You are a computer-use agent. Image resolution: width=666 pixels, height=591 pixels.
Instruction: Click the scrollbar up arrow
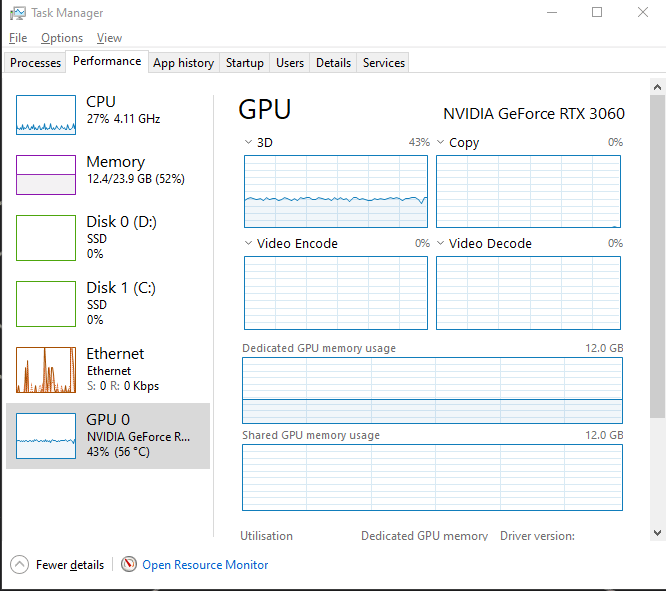coord(658,87)
